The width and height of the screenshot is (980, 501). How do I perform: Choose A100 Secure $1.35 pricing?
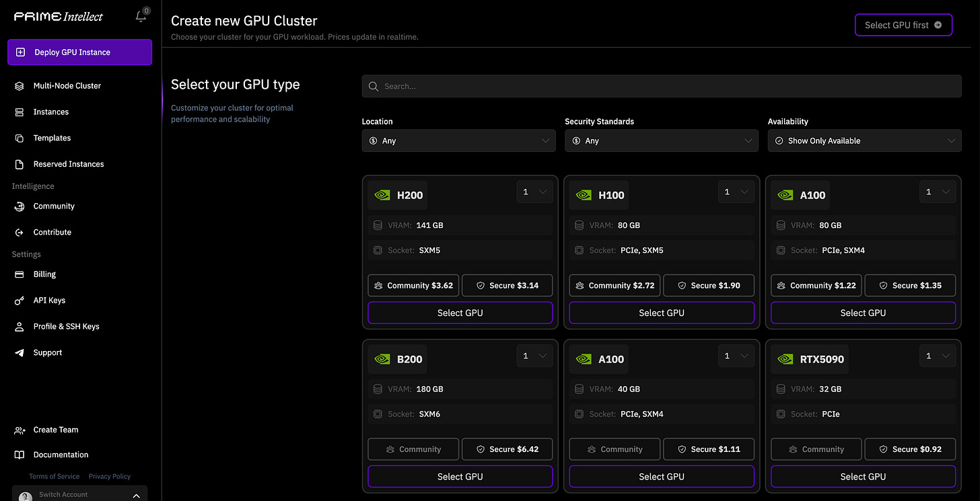(x=910, y=285)
